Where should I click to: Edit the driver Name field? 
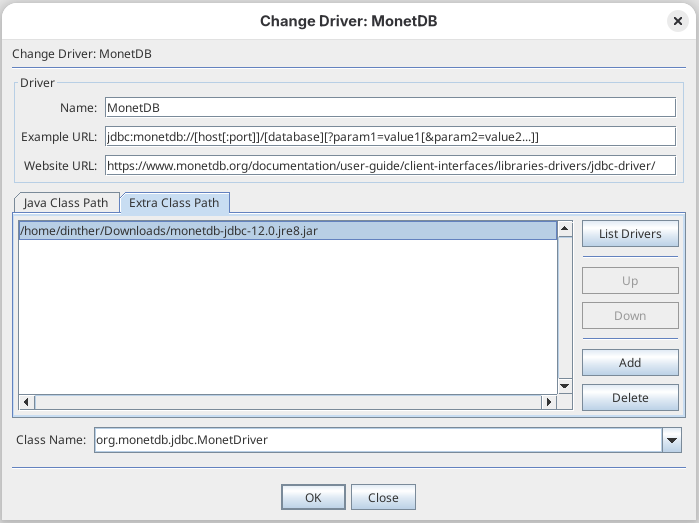tap(390, 107)
